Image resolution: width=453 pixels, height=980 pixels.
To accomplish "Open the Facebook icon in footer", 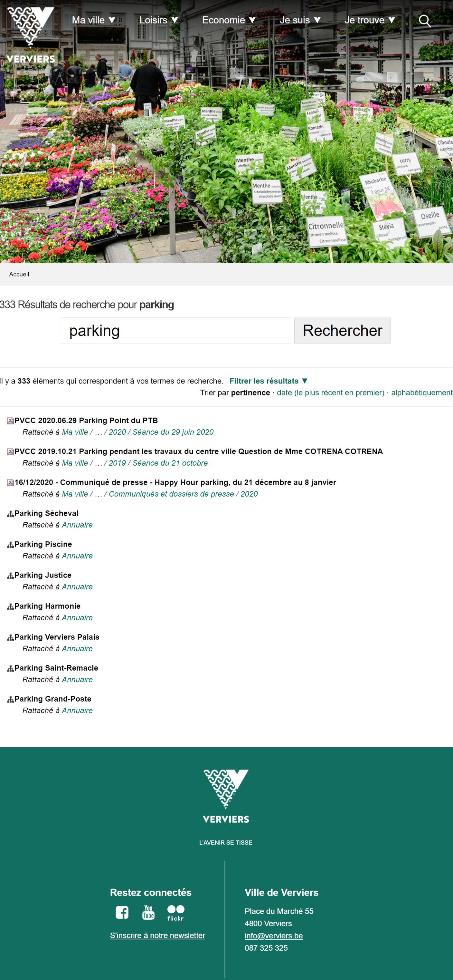I will pyautogui.click(x=122, y=912).
